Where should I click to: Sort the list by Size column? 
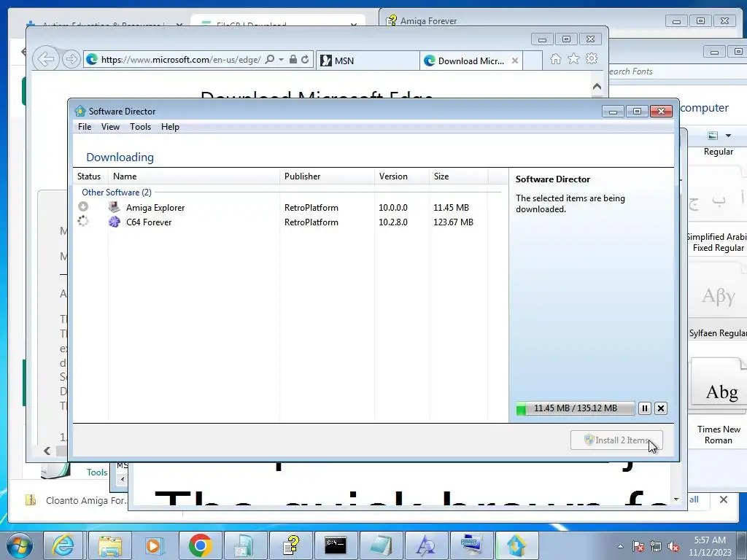tap(458, 176)
